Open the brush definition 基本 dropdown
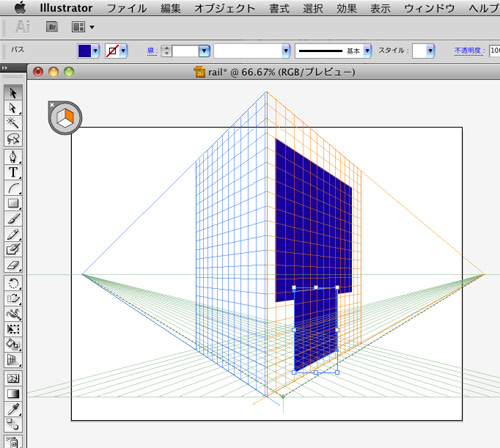500x448 pixels. tap(367, 51)
